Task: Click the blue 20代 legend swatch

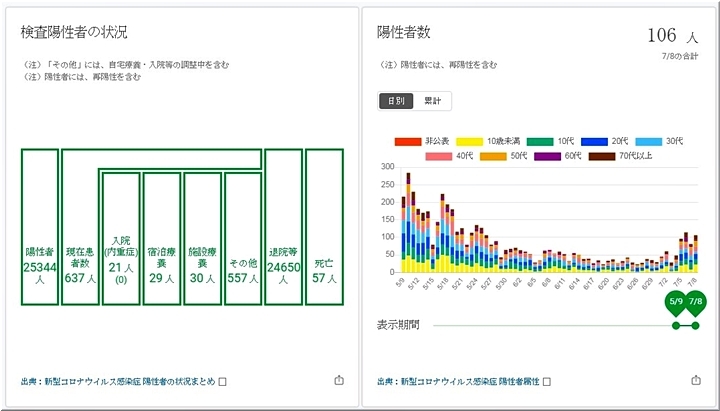Action: point(595,141)
